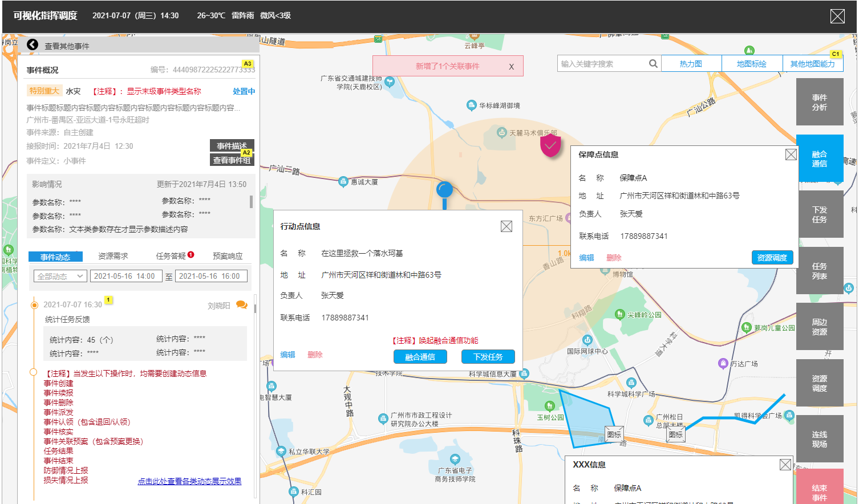
Task: Click the 科学城科学广场 POI icon
Action: 631,383
